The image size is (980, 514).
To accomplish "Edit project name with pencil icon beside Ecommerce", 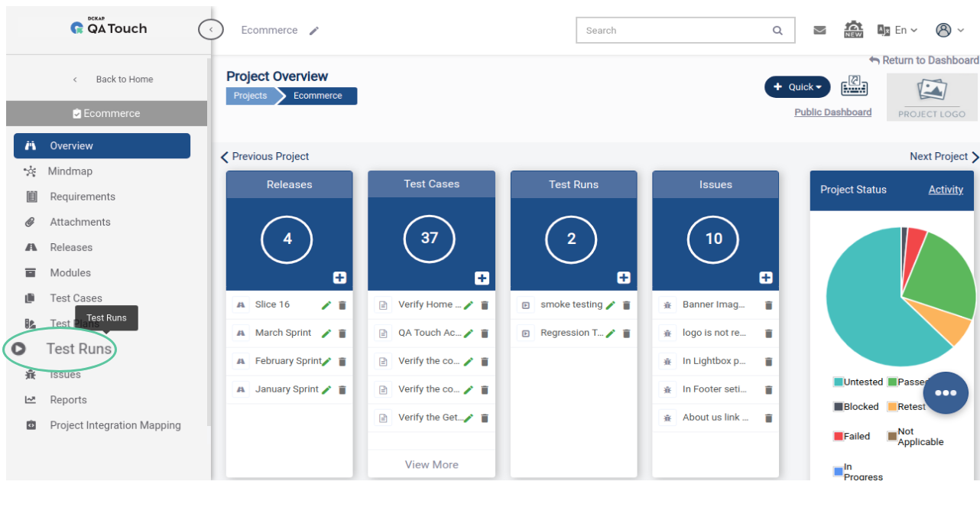I will click(313, 31).
